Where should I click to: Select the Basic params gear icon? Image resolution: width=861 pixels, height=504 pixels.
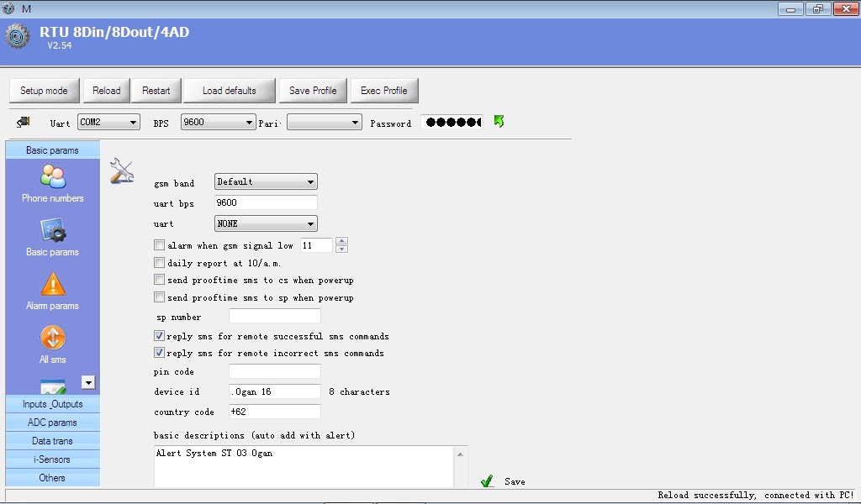click(53, 230)
